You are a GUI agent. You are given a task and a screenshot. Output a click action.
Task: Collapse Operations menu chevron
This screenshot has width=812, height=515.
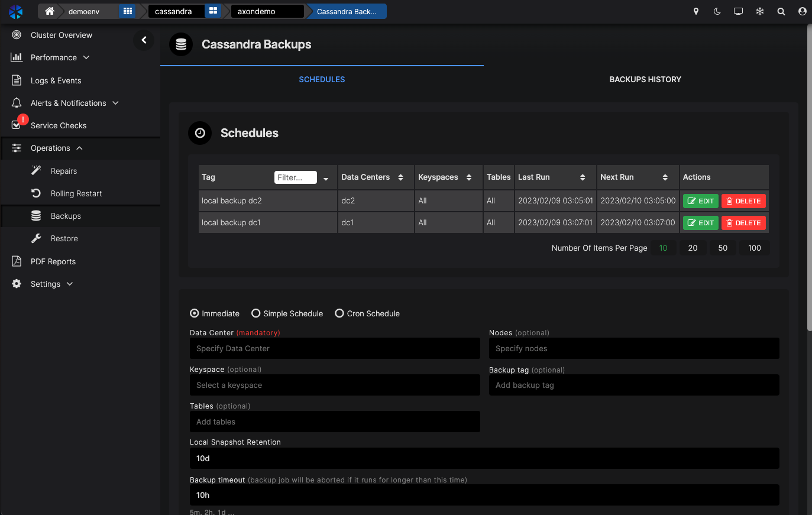coord(79,148)
